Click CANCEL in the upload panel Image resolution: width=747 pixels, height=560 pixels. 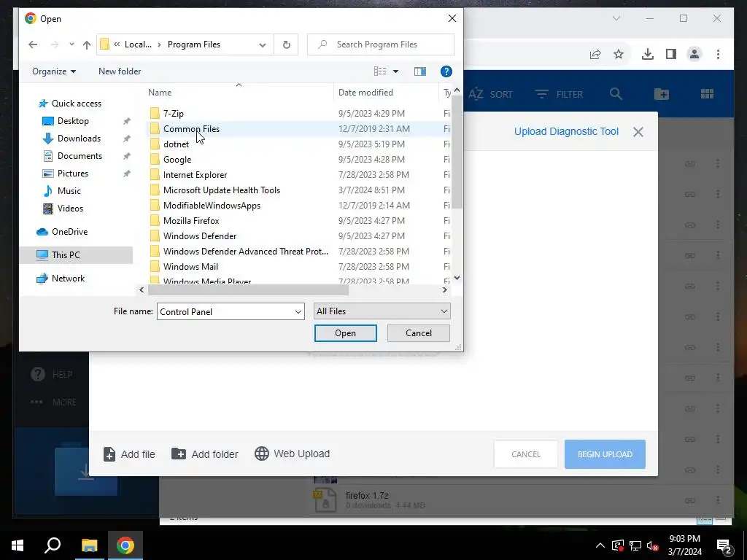526,454
